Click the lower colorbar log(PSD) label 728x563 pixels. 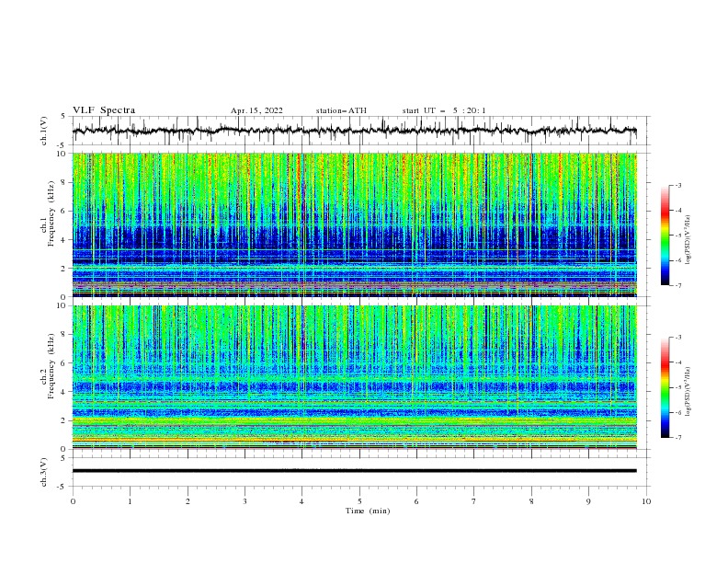pyautogui.click(x=688, y=392)
